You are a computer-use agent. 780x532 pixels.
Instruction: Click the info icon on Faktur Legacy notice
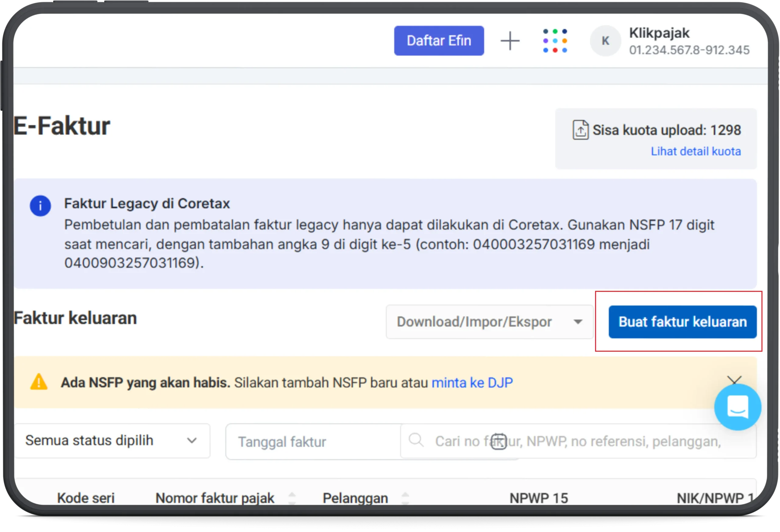tap(40, 206)
